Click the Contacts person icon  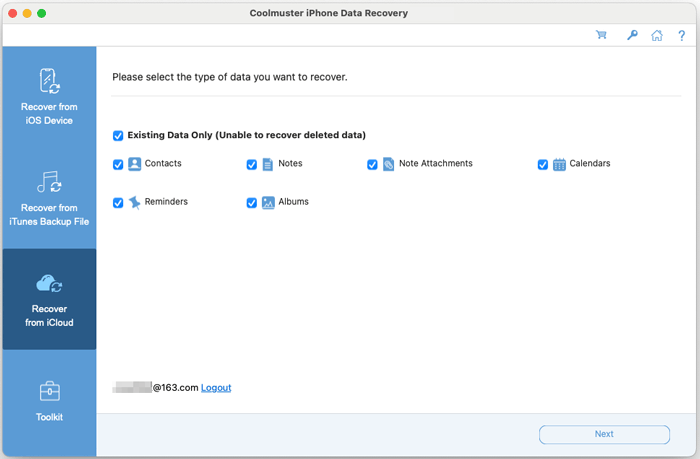[x=134, y=164]
